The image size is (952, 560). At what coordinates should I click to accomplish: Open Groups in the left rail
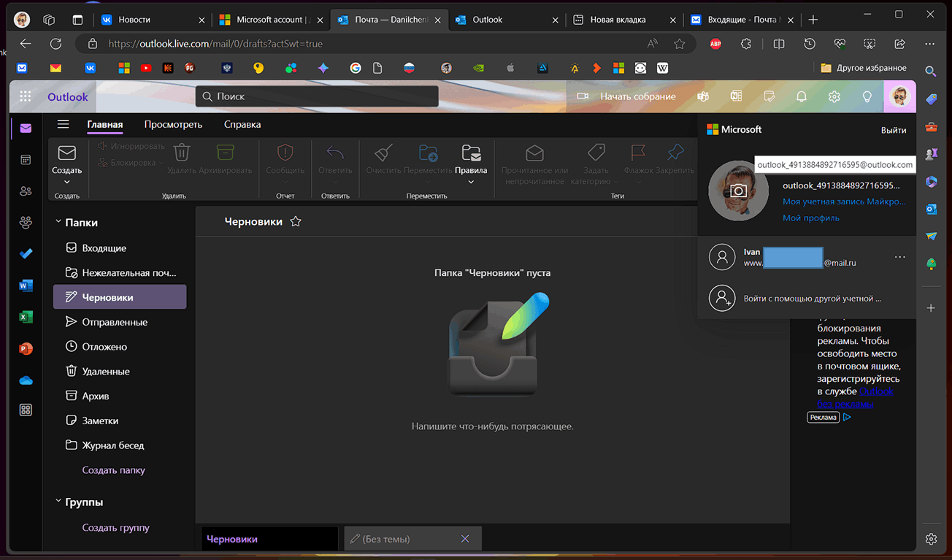[26, 223]
